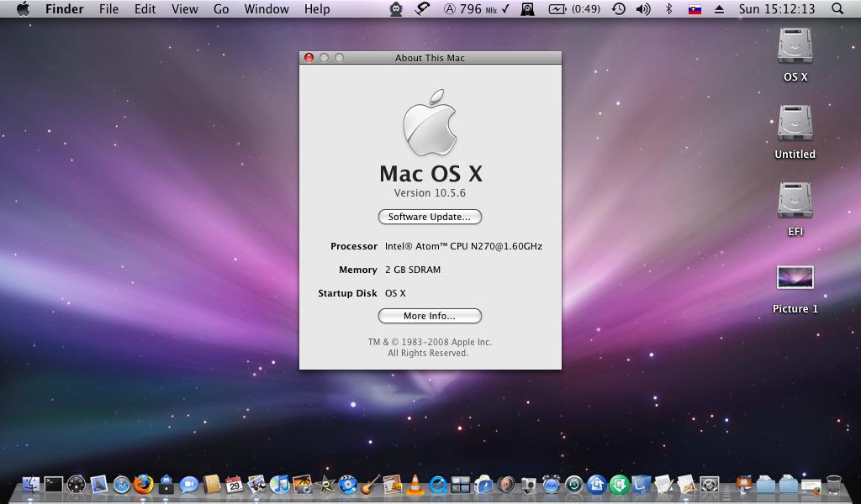Open the Time Machine Dock icon
Screen dimensions: 861x504
[574, 485]
